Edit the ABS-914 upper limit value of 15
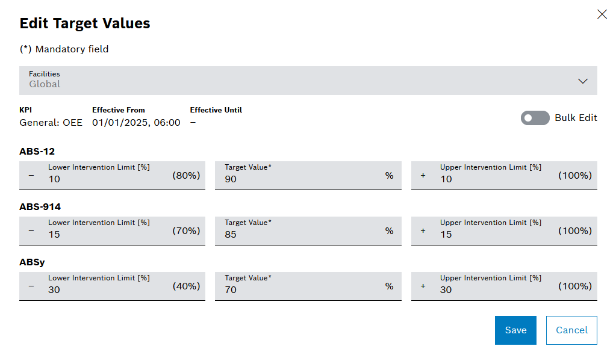 click(482, 235)
